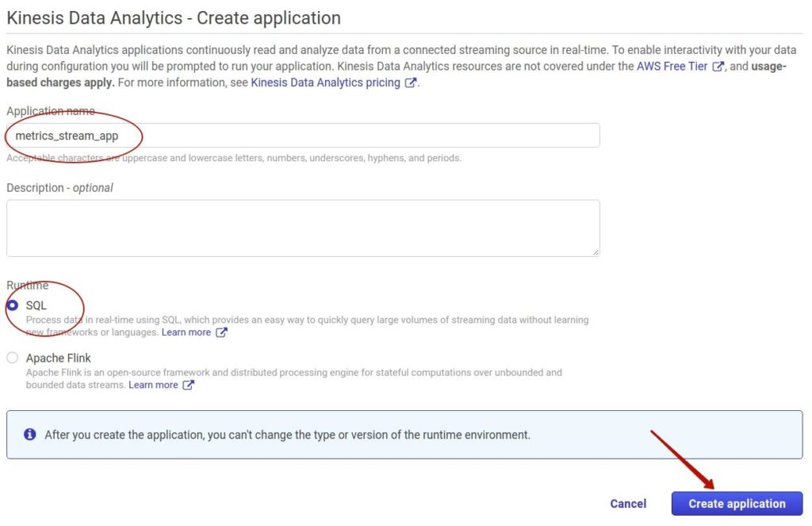Click the 'Acceptable characters' hint text

pyautogui.click(x=234, y=158)
